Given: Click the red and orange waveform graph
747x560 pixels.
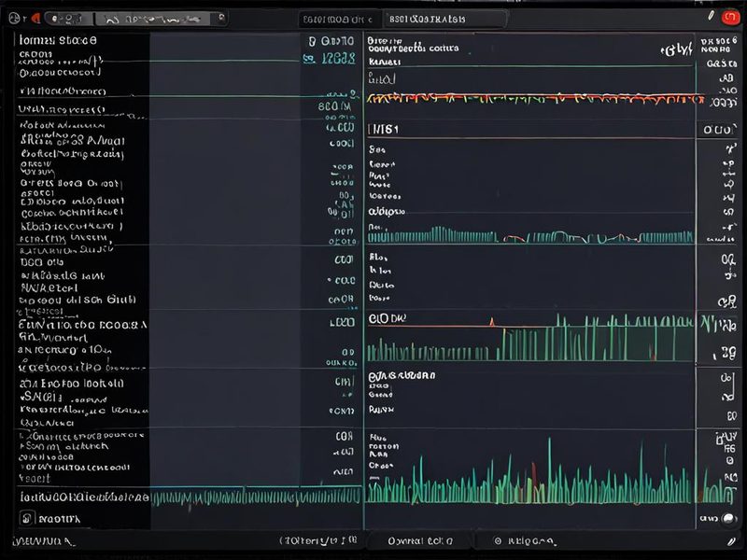Looking at the screenshot, I should [x=535, y=99].
